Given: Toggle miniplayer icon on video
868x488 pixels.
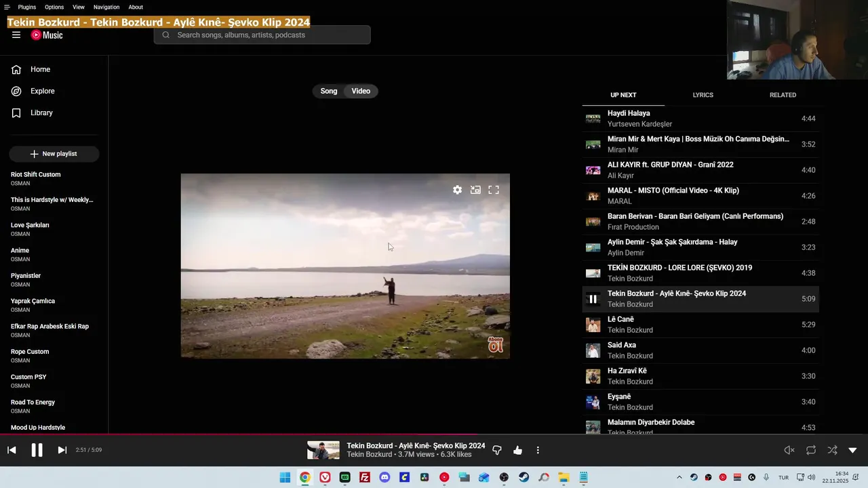Looking at the screenshot, I should (475, 190).
